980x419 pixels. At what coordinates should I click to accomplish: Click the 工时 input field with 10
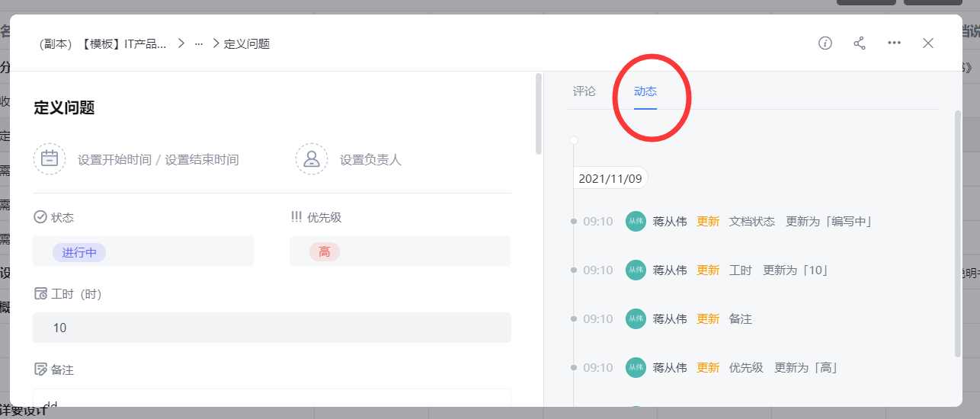[x=272, y=328]
